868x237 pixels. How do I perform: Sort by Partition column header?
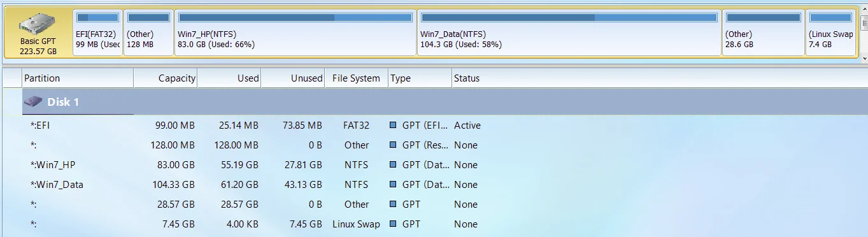click(78, 78)
